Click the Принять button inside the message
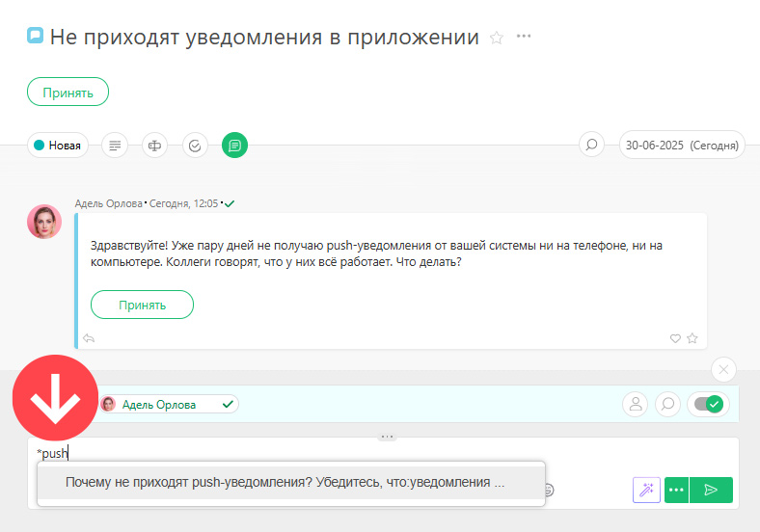The width and height of the screenshot is (760, 532). (x=142, y=305)
